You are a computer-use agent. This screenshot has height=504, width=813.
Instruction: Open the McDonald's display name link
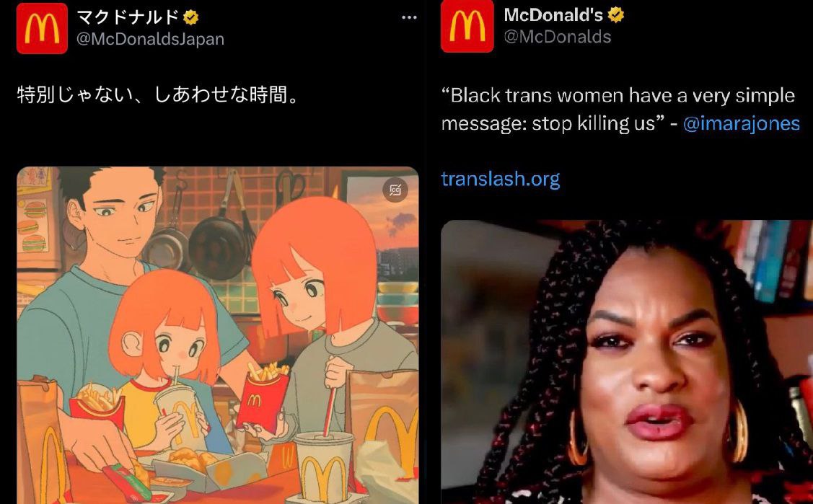tap(553, 15)
